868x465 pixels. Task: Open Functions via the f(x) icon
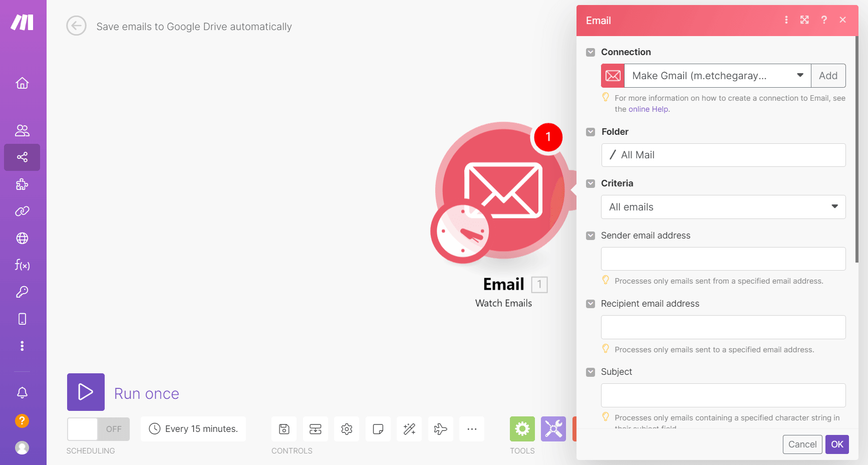(x=22, y=265)
